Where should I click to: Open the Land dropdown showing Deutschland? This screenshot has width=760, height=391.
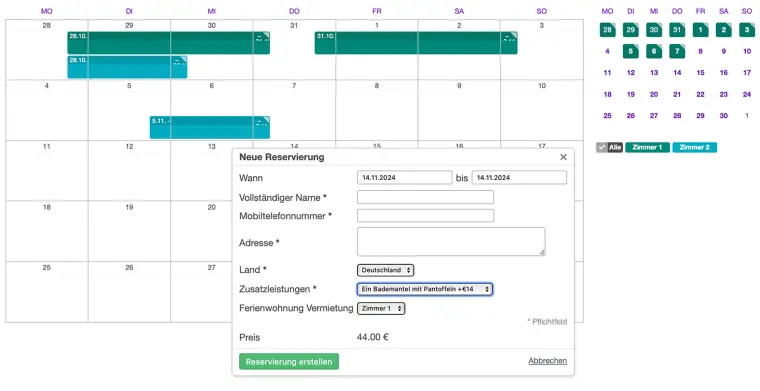coord(385,270)
